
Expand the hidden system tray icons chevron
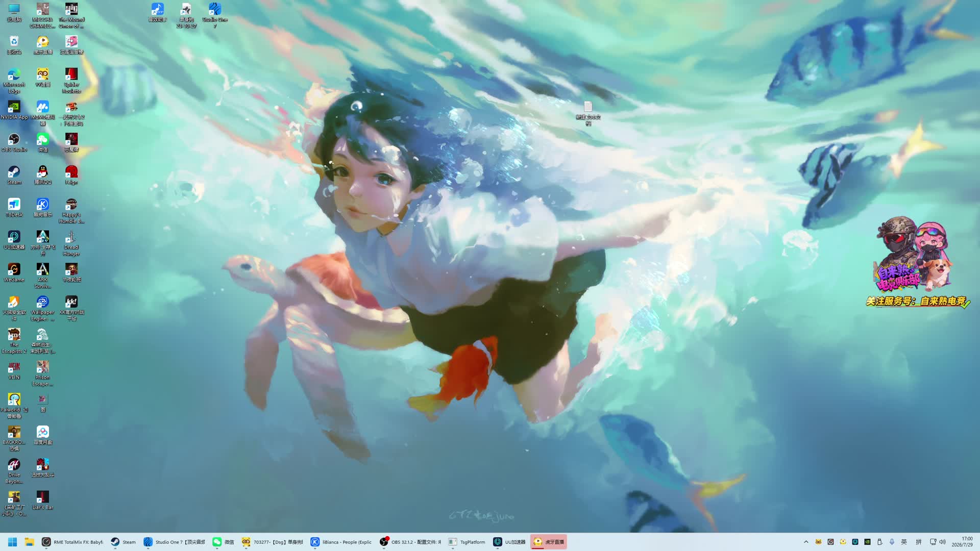[806, 542]
